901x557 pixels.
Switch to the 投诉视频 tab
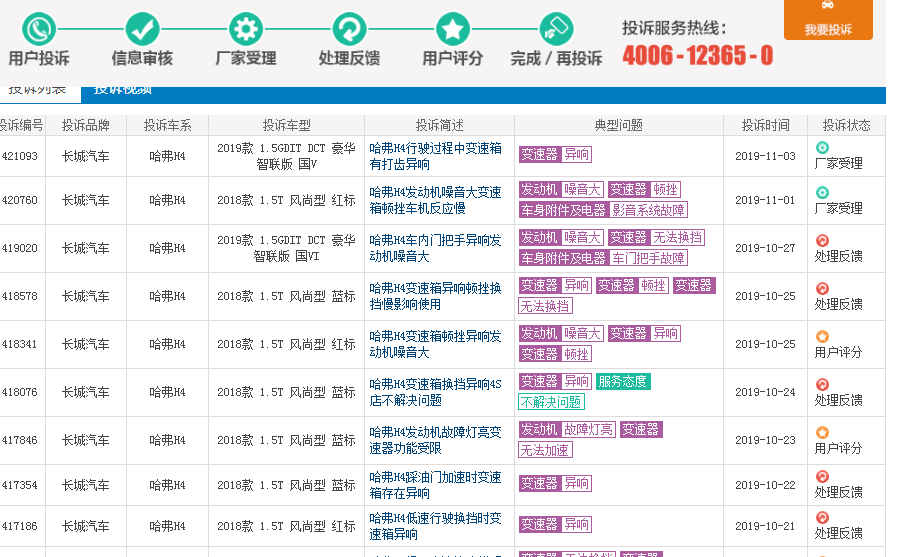coord(122,90)
